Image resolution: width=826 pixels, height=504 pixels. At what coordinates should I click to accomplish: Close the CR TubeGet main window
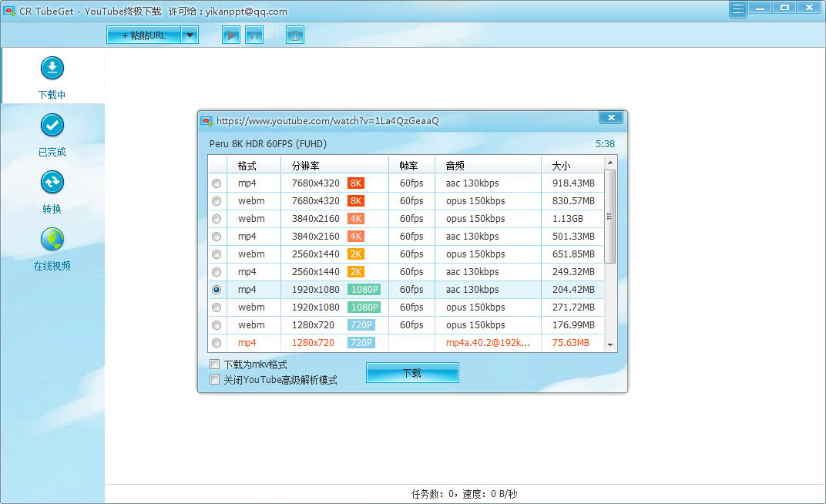tap(810, 8)
